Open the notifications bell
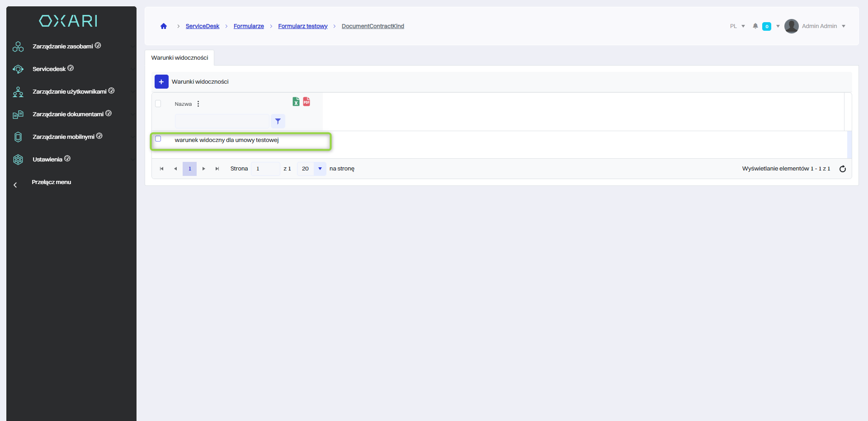The width and height of the screenshot is (868, 421). tap(755, 26)
